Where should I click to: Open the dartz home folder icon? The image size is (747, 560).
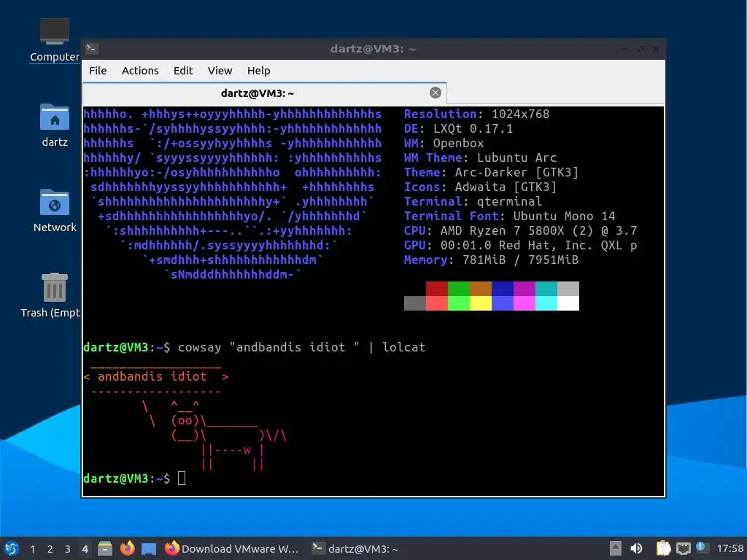(54, 125)
